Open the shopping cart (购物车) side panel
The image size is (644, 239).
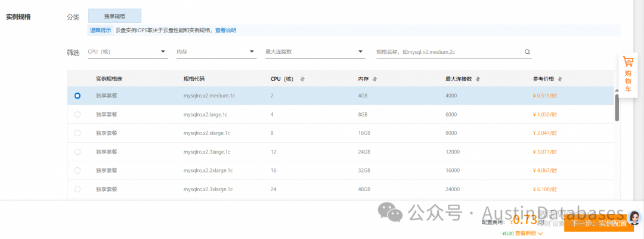click(x=628, y=75)
